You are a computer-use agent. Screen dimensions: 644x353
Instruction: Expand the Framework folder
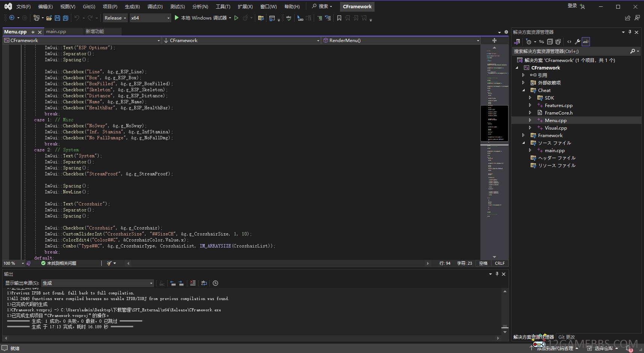point(524,135)
